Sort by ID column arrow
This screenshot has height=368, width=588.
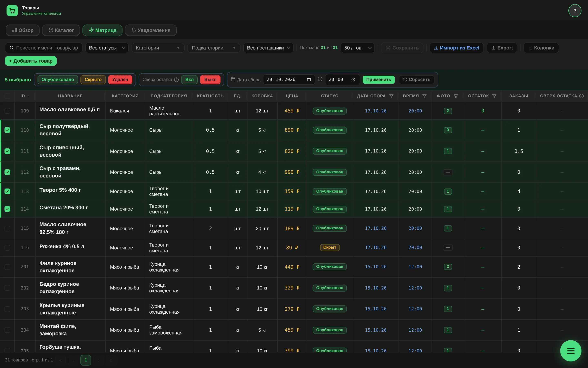[x=28, y=96]
